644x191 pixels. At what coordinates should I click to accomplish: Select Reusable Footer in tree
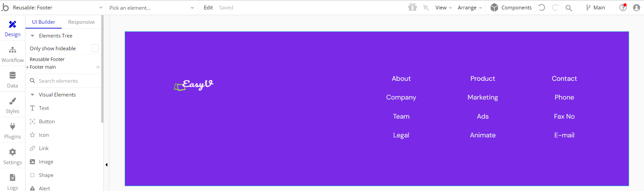pos(47,59)
